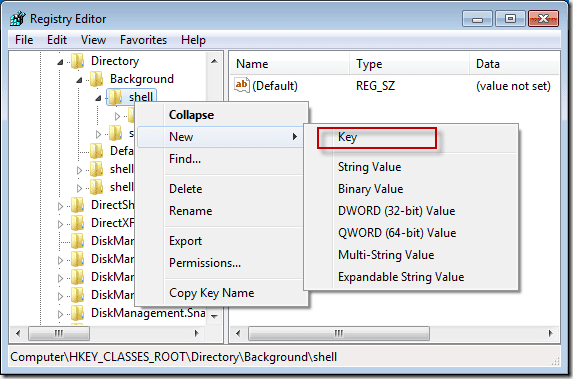Viewport: 573px width, 379px height.
Task: Select QWORD (64-bit) Value
Action: 411,233
